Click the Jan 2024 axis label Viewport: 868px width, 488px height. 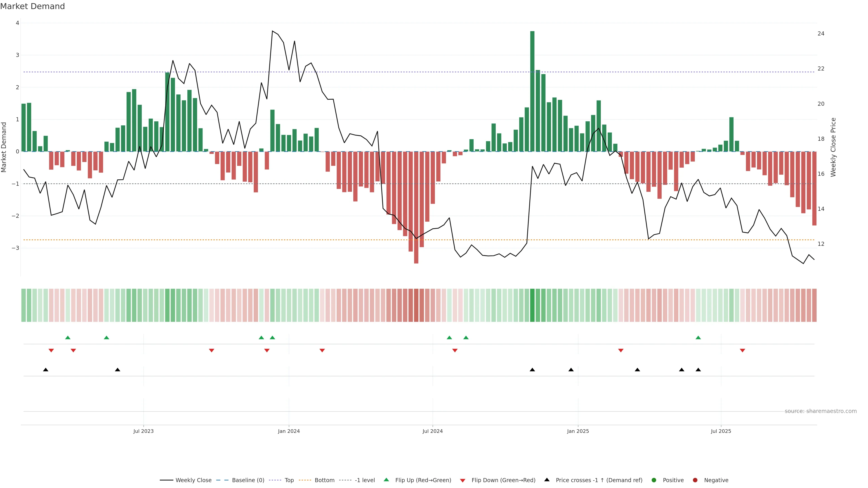pyautogui.click(x=289, y=431)
